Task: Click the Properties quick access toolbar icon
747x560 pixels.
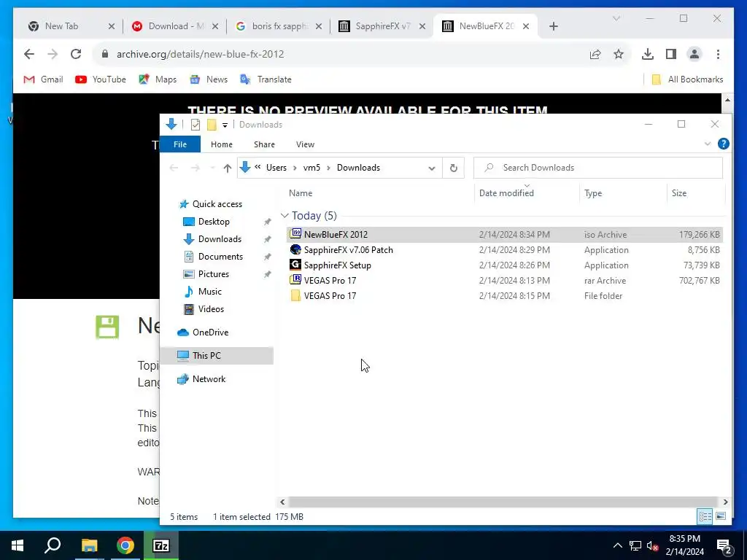Action: coord(196,124)
